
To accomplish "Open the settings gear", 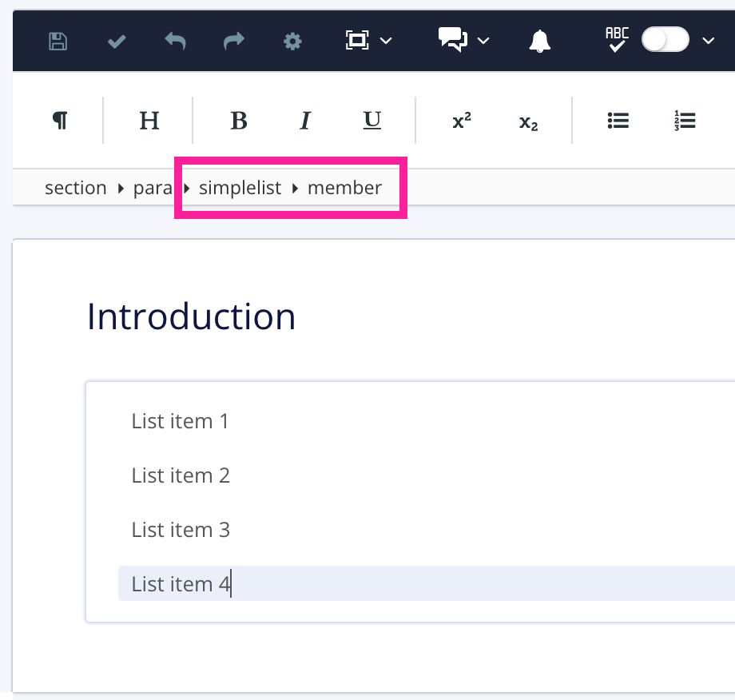I will (x=292, y=40).
